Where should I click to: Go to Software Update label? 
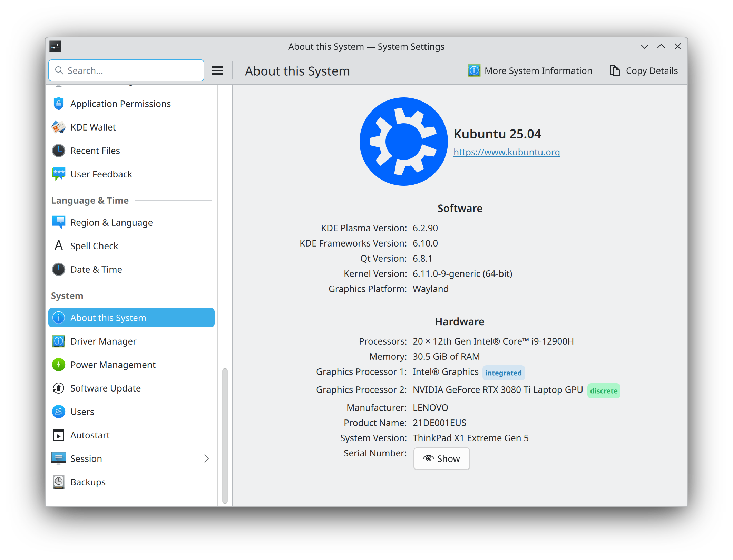pyautogui.click(x=106, y=388)
